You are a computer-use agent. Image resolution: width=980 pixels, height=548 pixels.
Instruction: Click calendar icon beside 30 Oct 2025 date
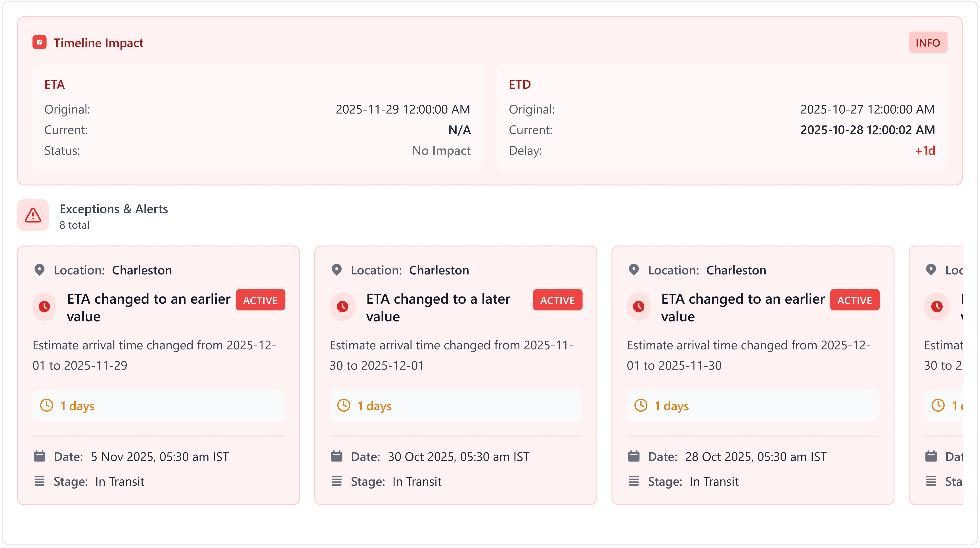337,456
